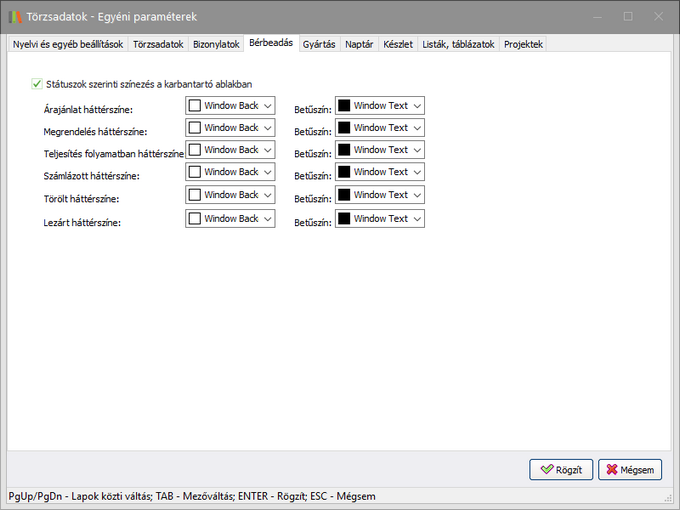
Task: Go to the Gyártás tab
Action: coord(318,44)
